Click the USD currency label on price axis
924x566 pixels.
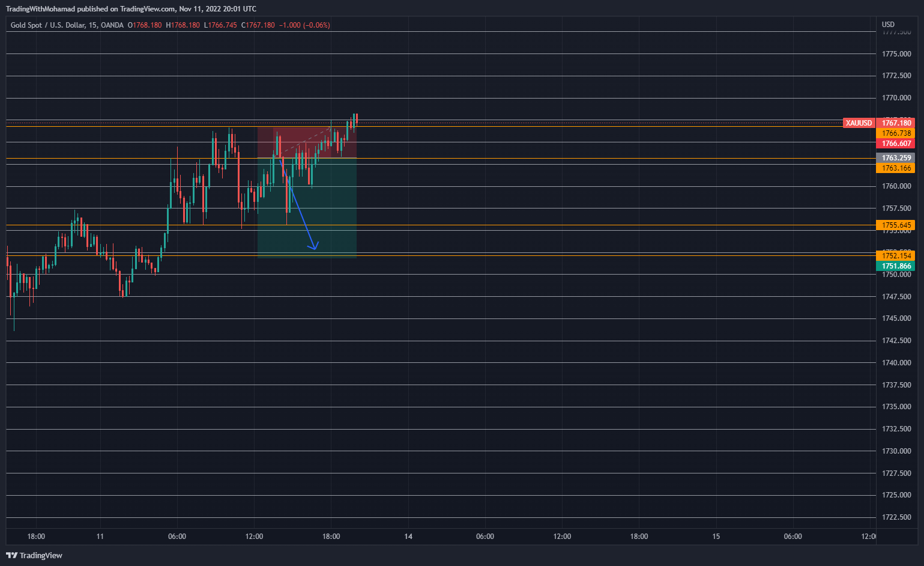click(x=888, y=25)
